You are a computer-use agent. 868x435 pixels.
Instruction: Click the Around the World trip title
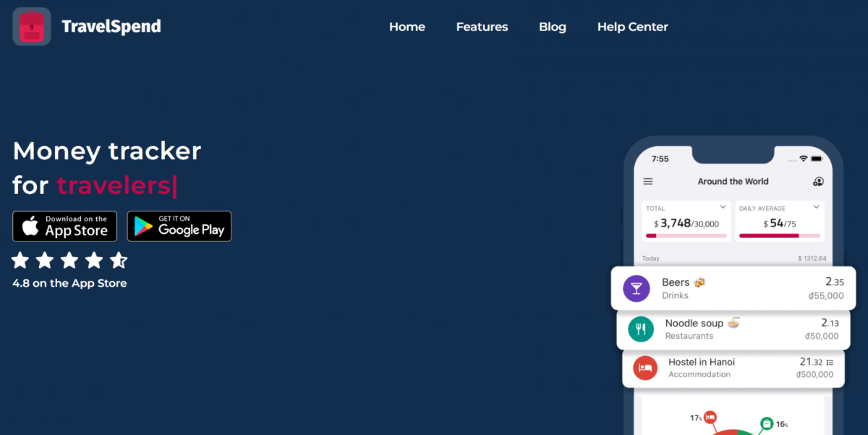tap(733, 182)
